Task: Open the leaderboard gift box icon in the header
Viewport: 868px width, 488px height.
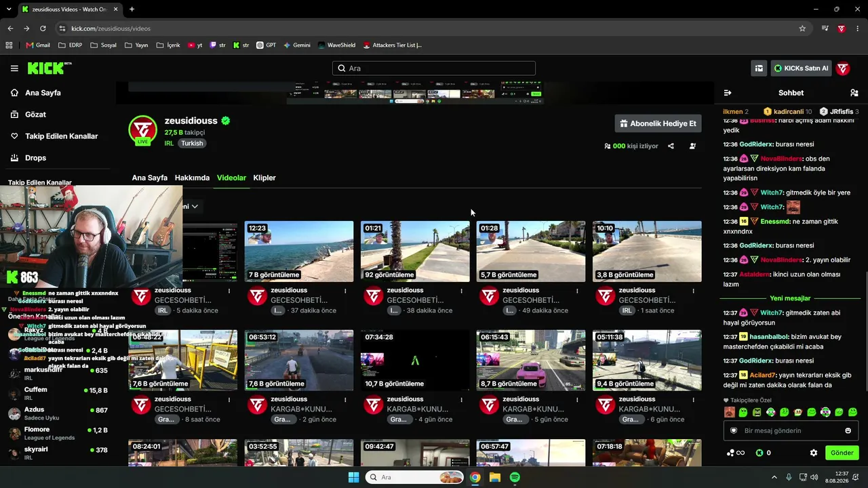Action: coord(759,68)
